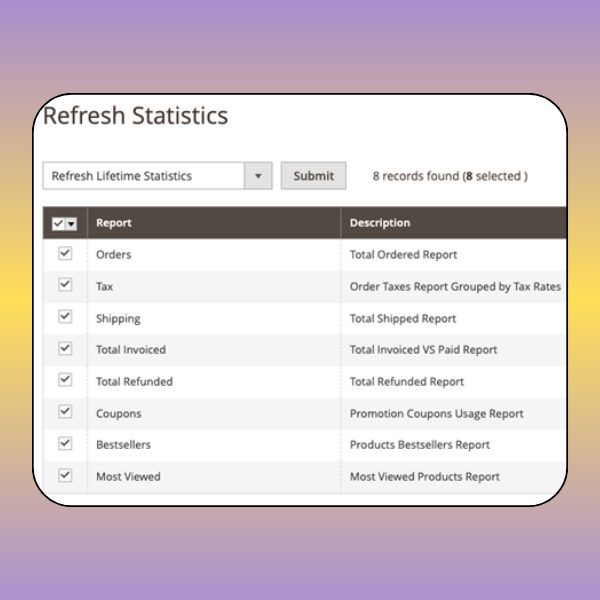The image size is (600, 600).
Task: Deselect the Total Invoiced checkbox
Action: [x=65, y=349]
